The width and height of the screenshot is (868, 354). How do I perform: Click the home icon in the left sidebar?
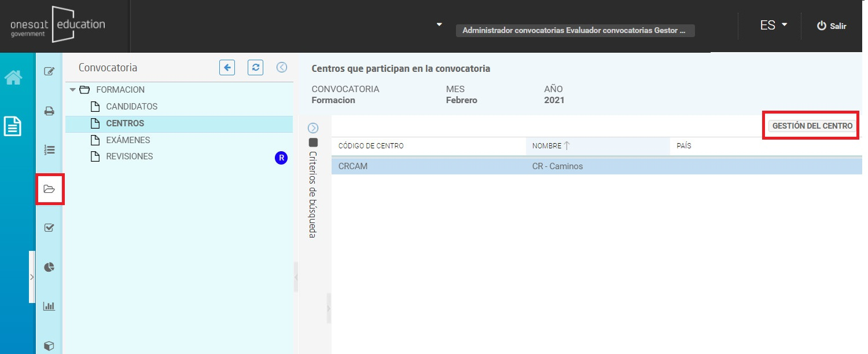13,78
